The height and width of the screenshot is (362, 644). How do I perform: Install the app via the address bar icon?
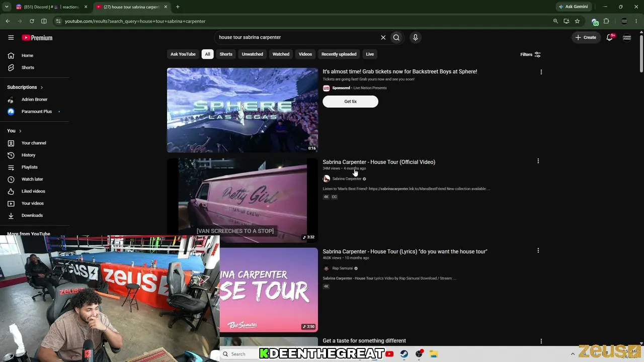(x=567, y=21)
